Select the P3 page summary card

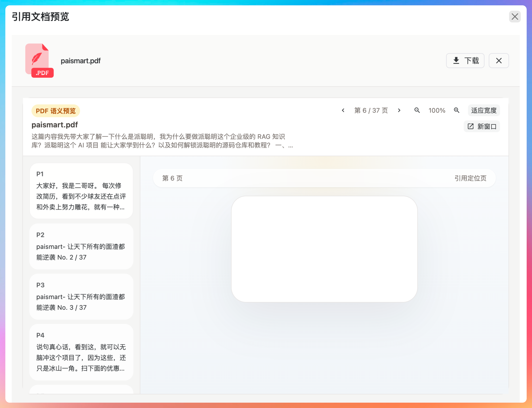click(x=81, y=297)
